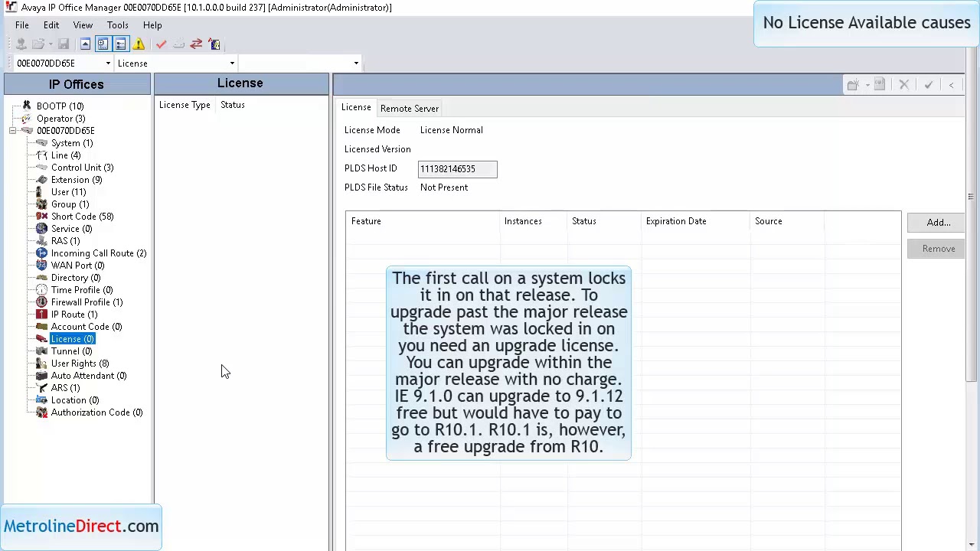Select Short Code (58) tree item

click(82, 217)
